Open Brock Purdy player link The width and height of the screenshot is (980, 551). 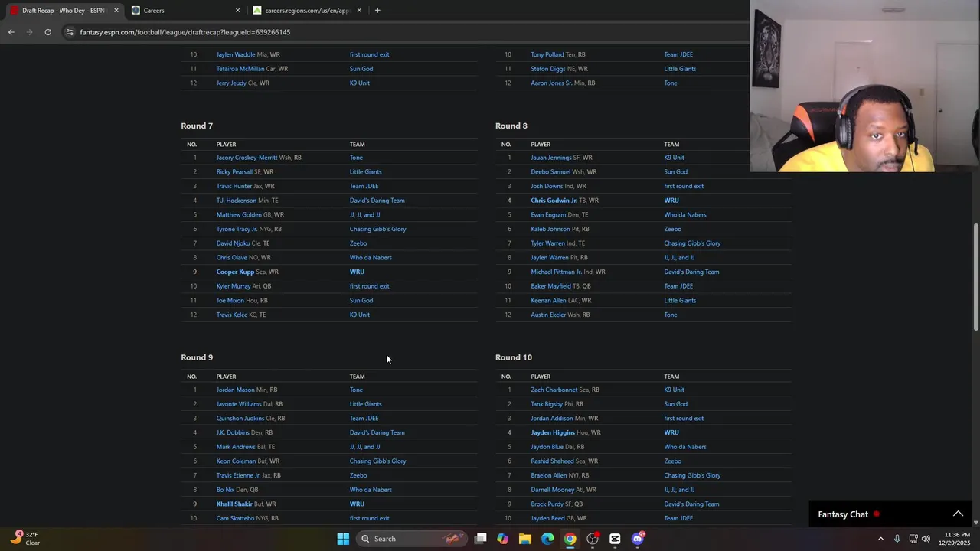pyautogui.click(x=547, y=504)
